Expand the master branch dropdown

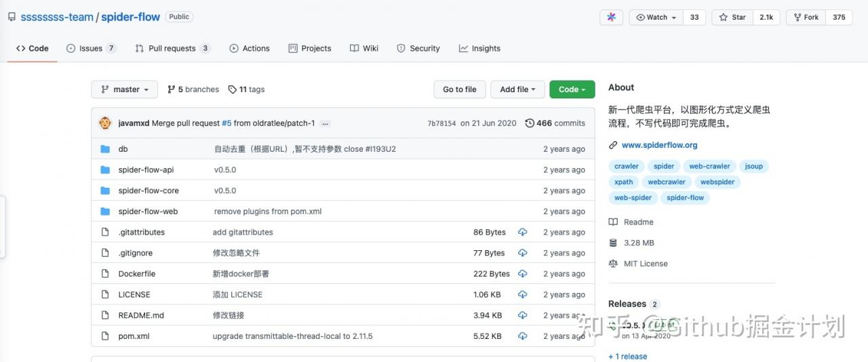[x=125, y=89]
